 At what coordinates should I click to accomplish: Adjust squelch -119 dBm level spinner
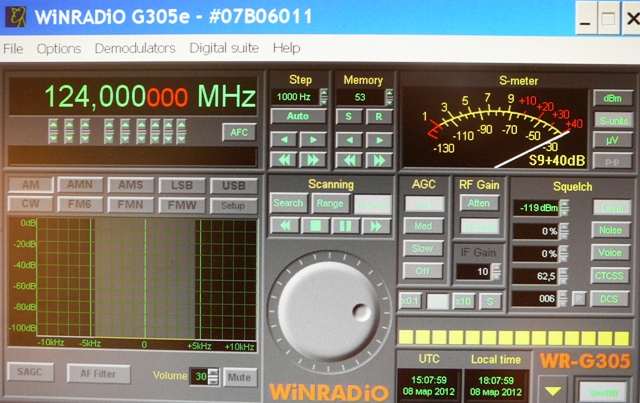coord(564,208)
